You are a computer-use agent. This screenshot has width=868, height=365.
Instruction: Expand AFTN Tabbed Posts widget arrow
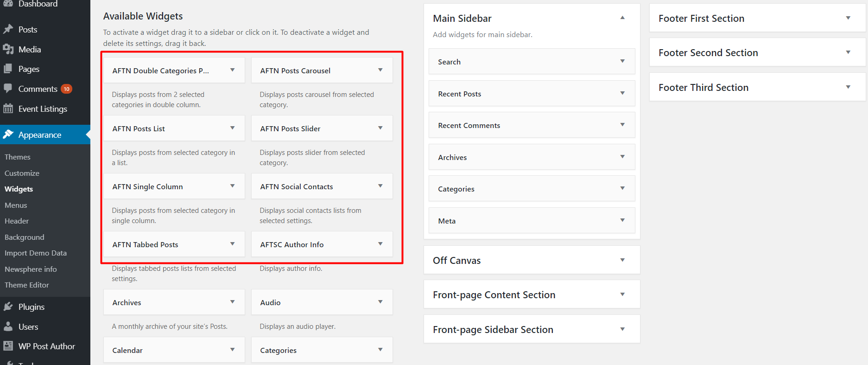tap(233, 244)
